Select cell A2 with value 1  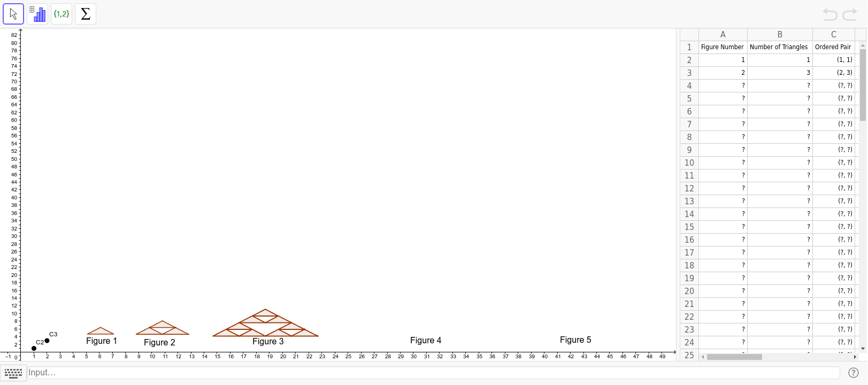[723, 60]
